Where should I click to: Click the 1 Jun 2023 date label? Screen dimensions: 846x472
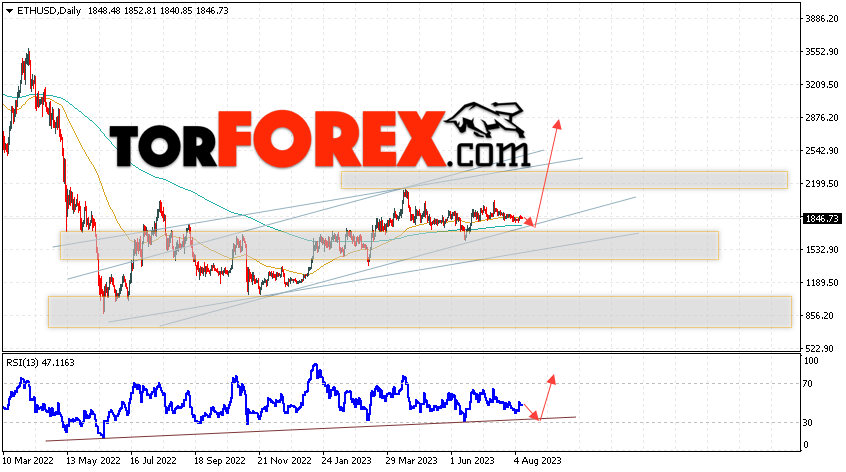(x=473, y=461)
